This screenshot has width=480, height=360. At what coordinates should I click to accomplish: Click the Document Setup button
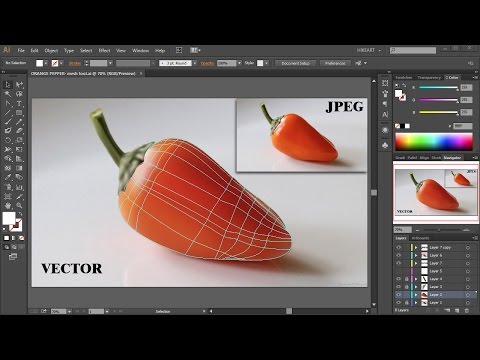(295, 63)
